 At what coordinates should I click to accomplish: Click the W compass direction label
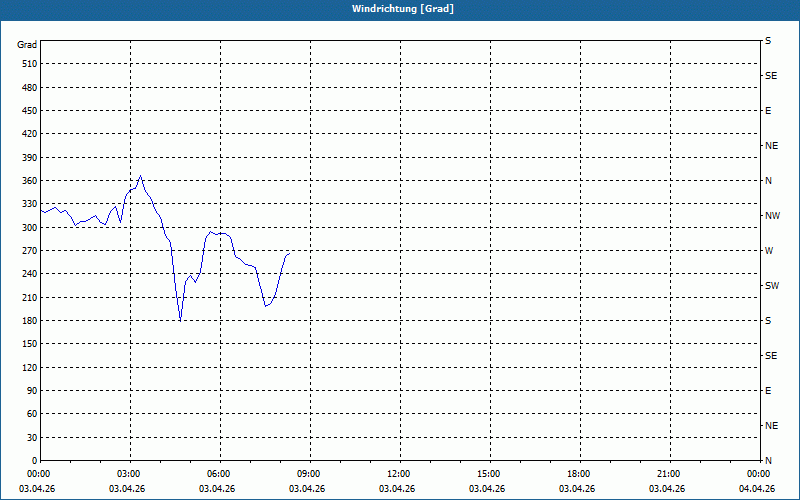[769, 251]
